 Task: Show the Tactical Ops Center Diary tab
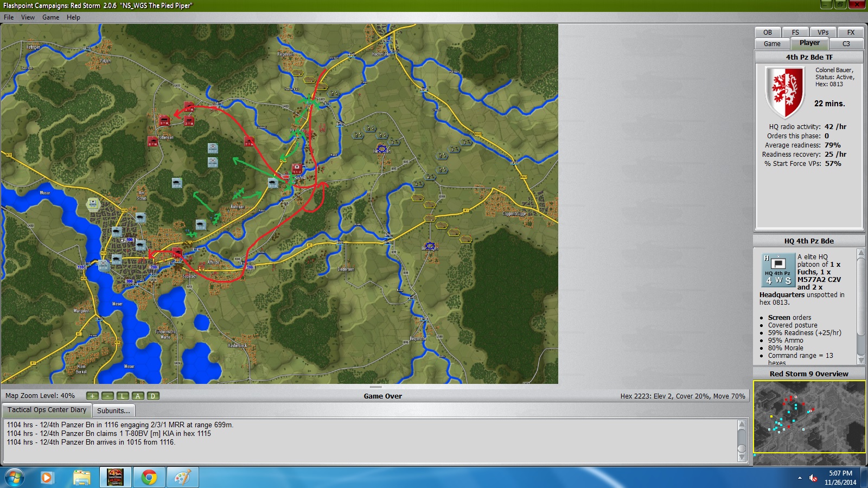47,410
